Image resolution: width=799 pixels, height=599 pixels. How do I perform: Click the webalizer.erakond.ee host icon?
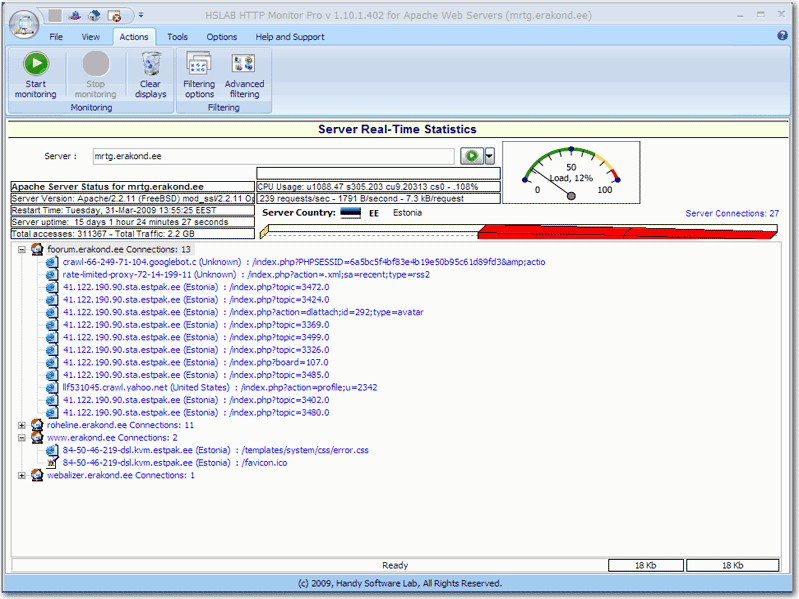tap(37, 475)
